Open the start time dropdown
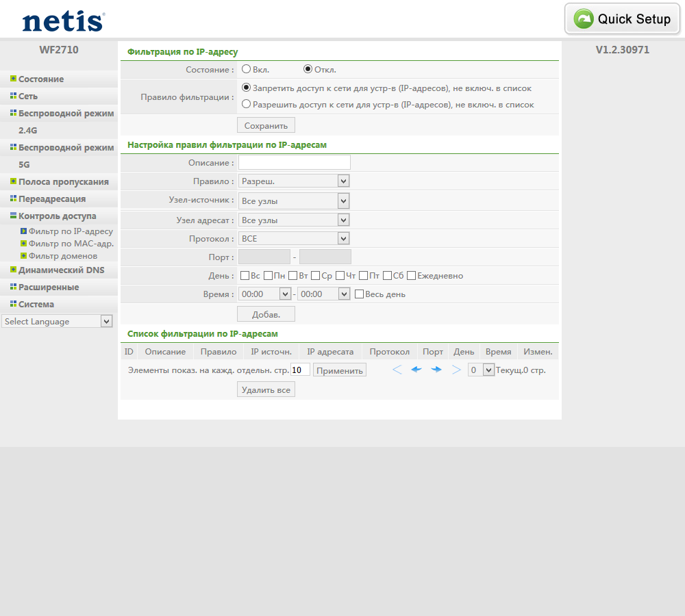 (264, 294)
